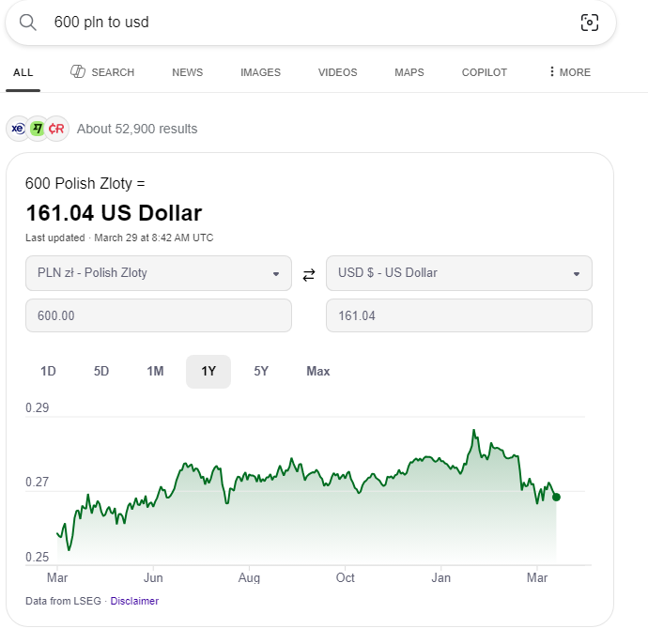The image size is (648, 644).
Task: Click the search magnifier icon
Action: [28, 23]
